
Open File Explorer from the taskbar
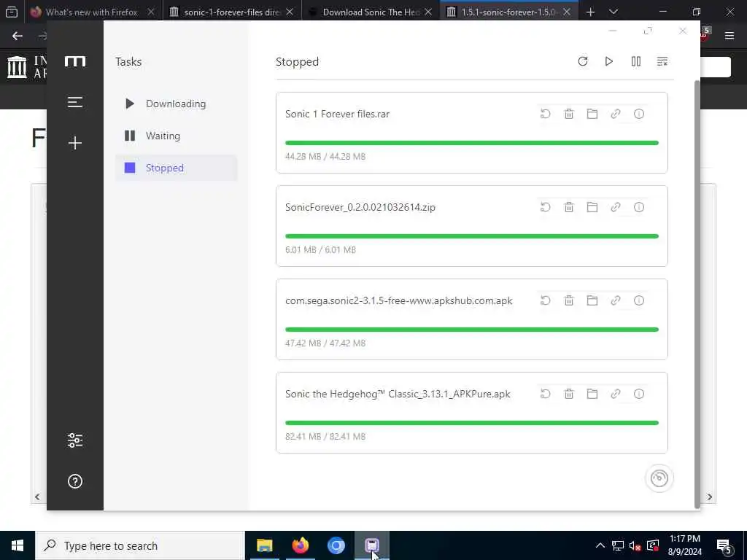coord(264,545)
